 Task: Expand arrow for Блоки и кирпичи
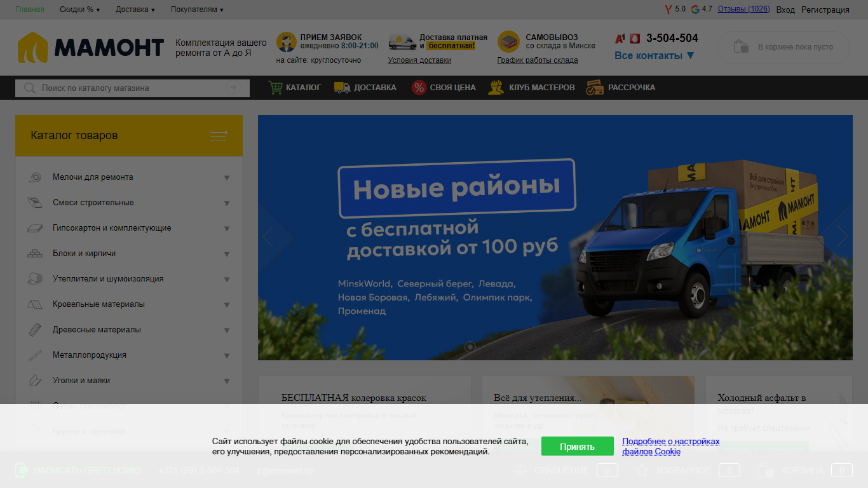(227, 254)
